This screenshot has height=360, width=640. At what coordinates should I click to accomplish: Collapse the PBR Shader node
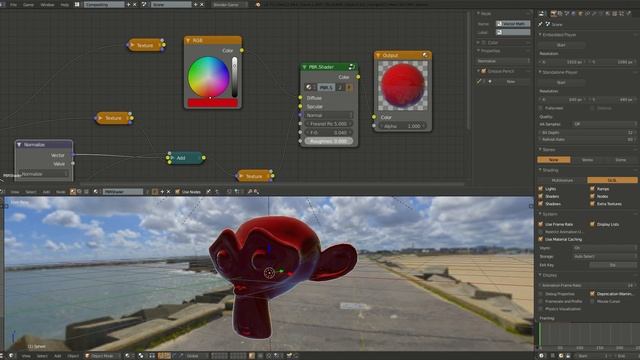[x=304, y=67]
